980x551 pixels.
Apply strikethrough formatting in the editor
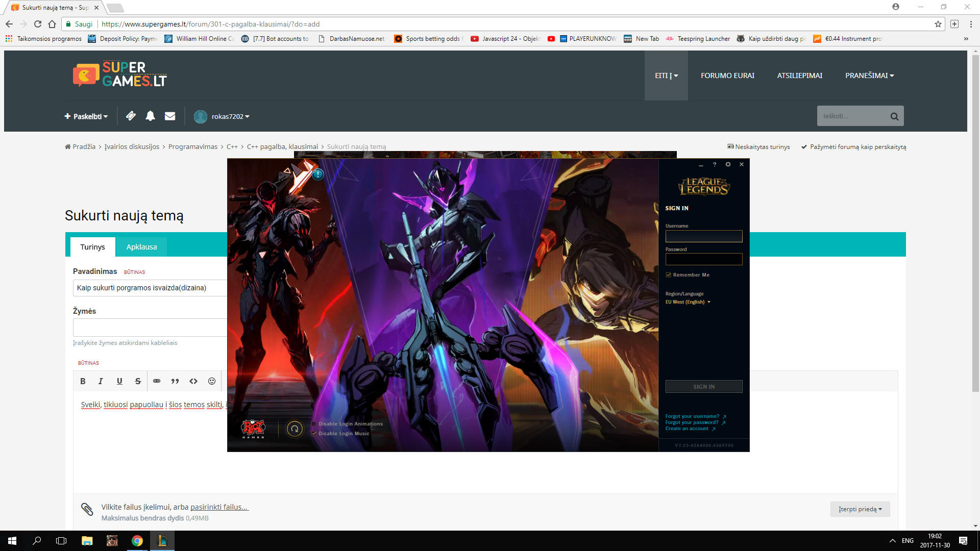(x=138, y=381)
